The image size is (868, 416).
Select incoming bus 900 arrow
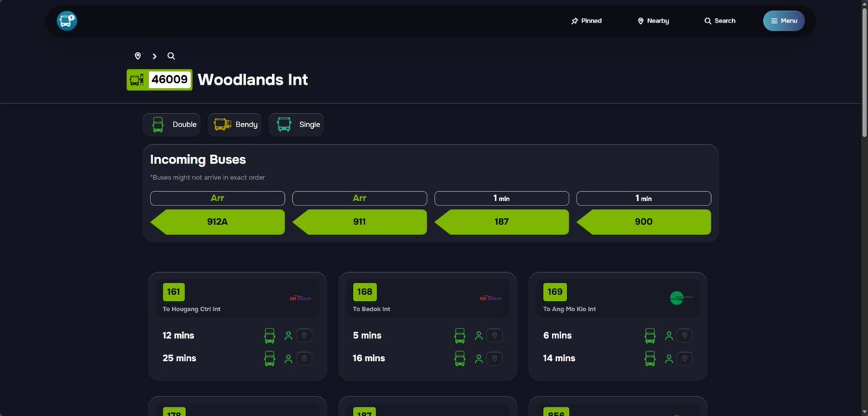644,222
